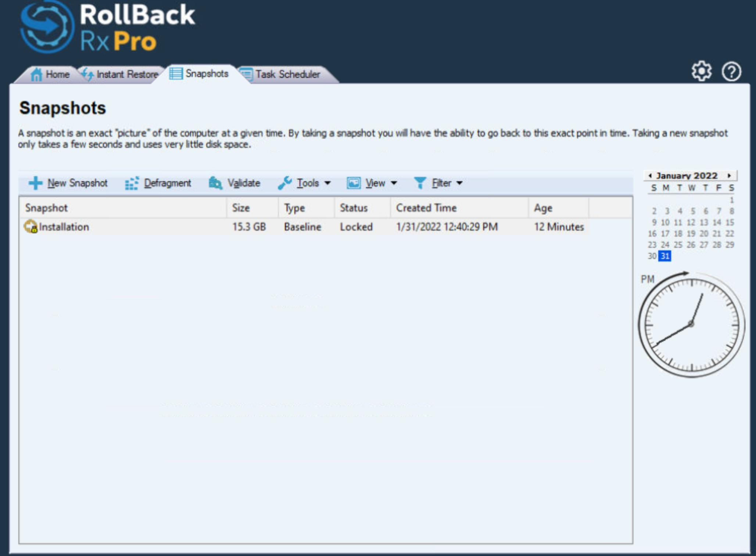Go to previous month in calendar
Image resolution: width=756 pixels, height=556 pixels.
coord(650,176)
